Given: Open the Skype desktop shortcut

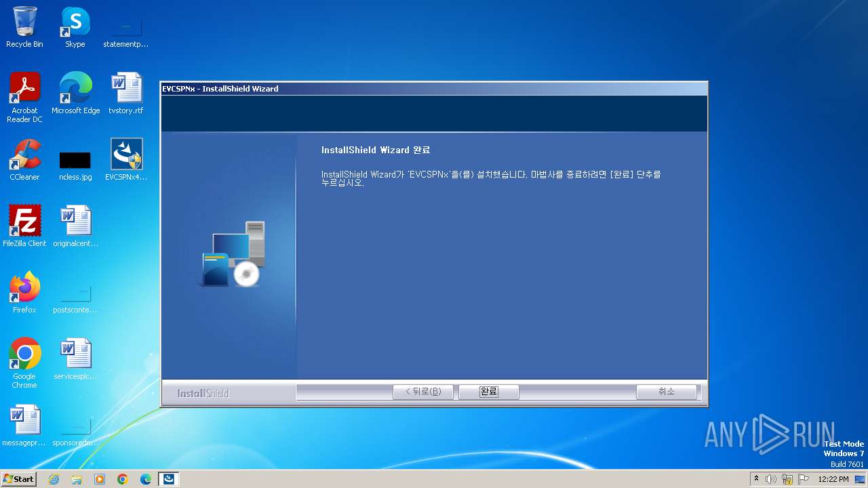Looking at the screenshot, I should click(75, 27).
